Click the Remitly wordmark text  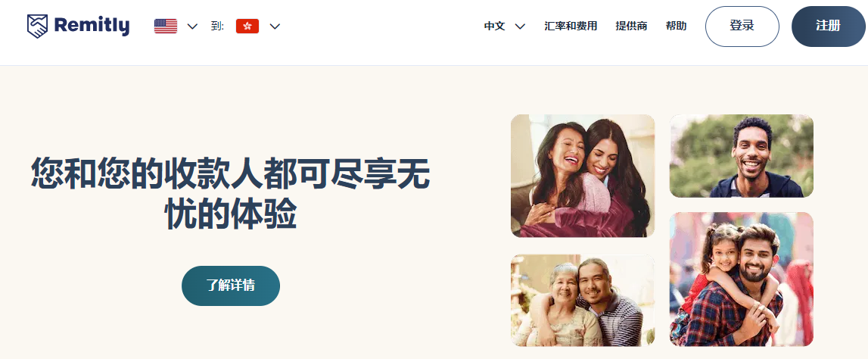[92, 26]
